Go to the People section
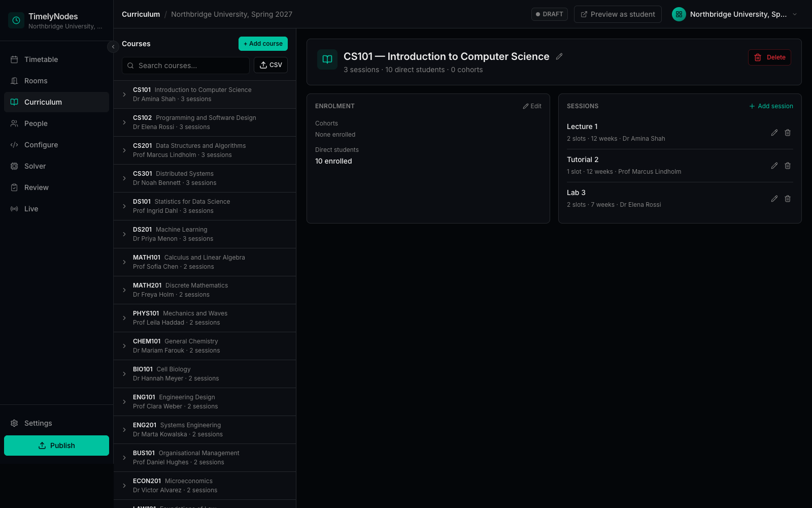812x508 pixels. [56, 123]
